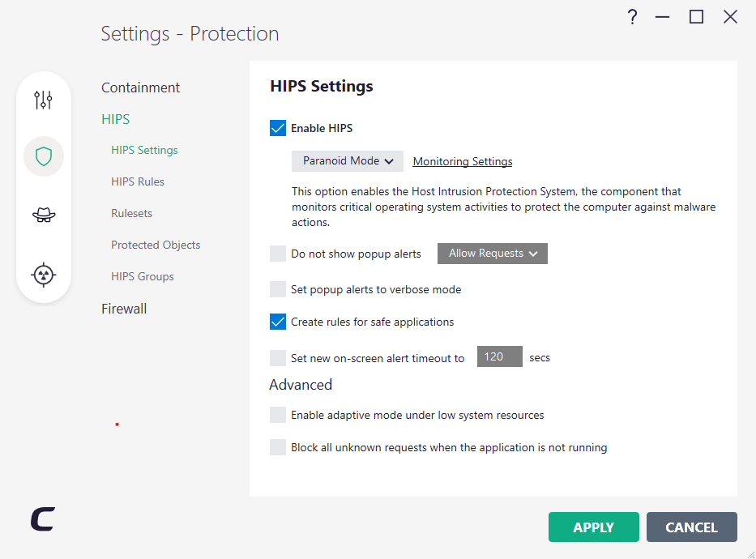This screenshot has width=756, height=559.
Task: Enable Do not show popup alerts
Action: (278, 254)
